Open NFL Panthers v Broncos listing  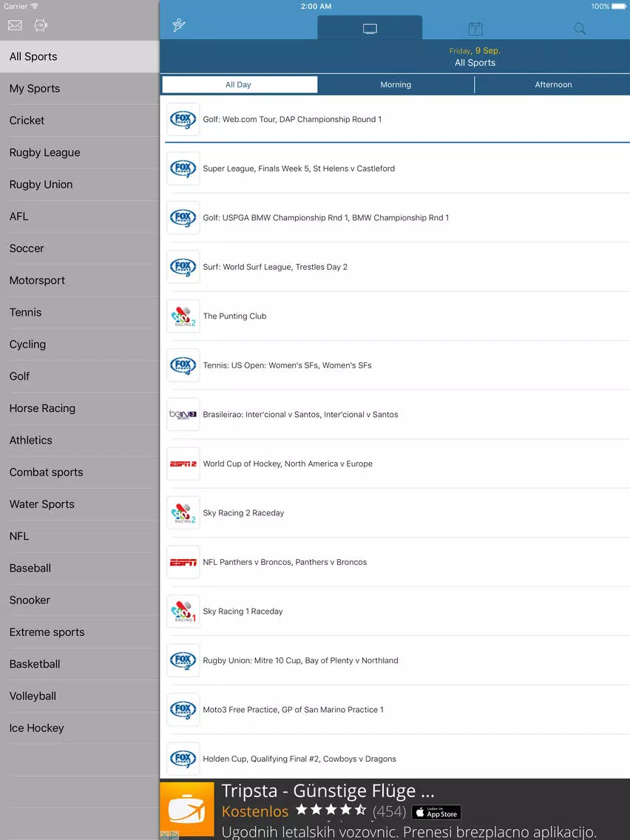(x=395, y=562)
